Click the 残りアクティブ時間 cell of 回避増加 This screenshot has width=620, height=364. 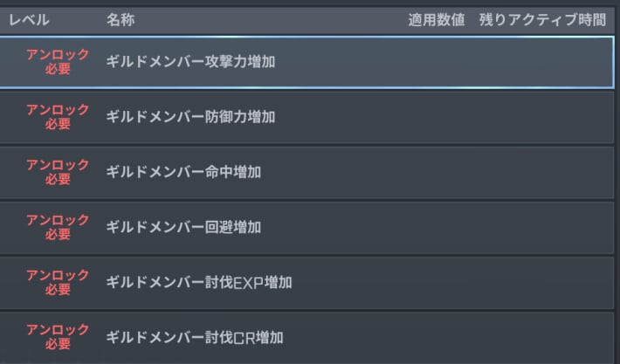542,227
